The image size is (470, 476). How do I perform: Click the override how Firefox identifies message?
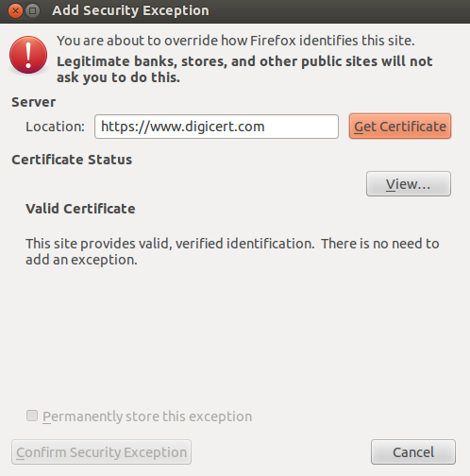[x=236, y=41]
